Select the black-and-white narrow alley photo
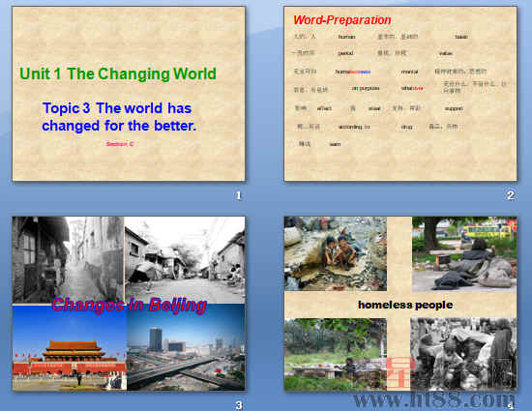532x411 pixels. 69,259
